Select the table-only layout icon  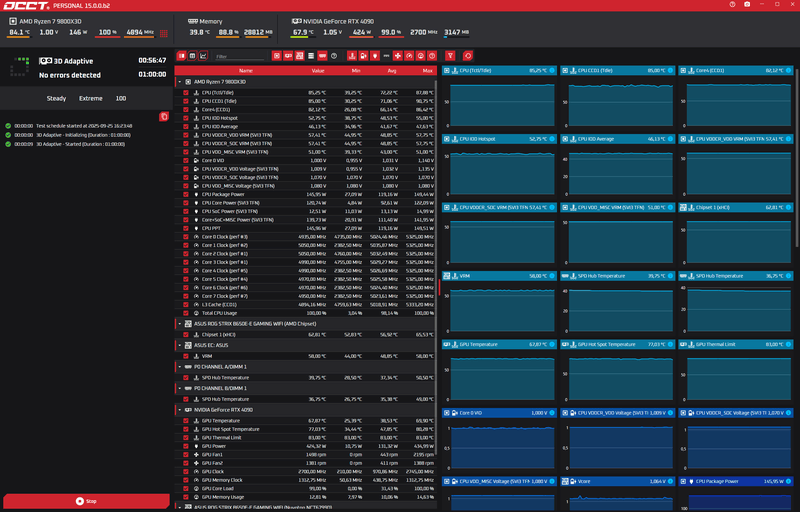point(192,56)
